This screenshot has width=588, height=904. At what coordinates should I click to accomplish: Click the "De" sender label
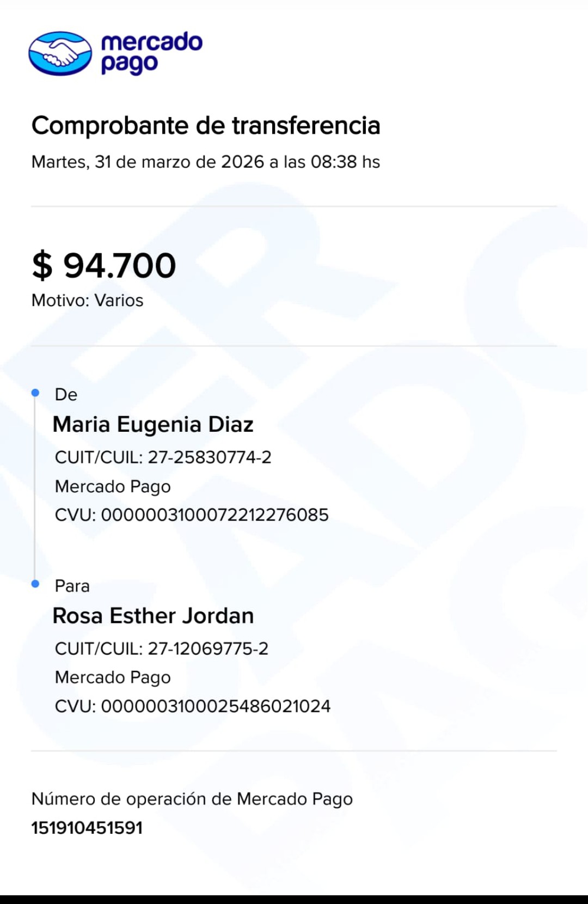point(66,394)
